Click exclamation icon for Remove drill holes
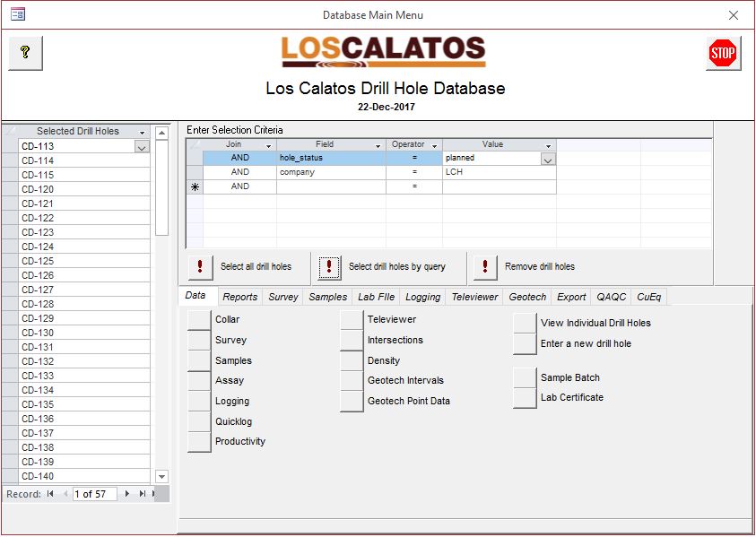Screen dimensions: 756x537 (485, 266)
